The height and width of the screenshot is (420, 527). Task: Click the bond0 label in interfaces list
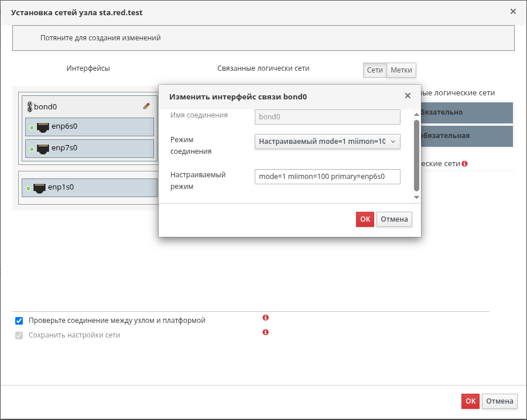coord(45,107)
